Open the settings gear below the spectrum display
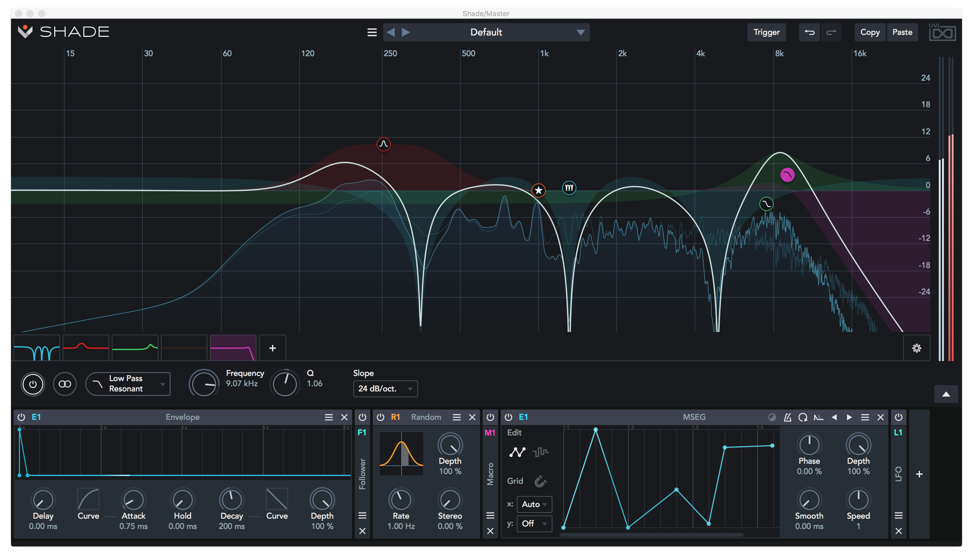Screen dimensions: 973x560 (917, 348)
